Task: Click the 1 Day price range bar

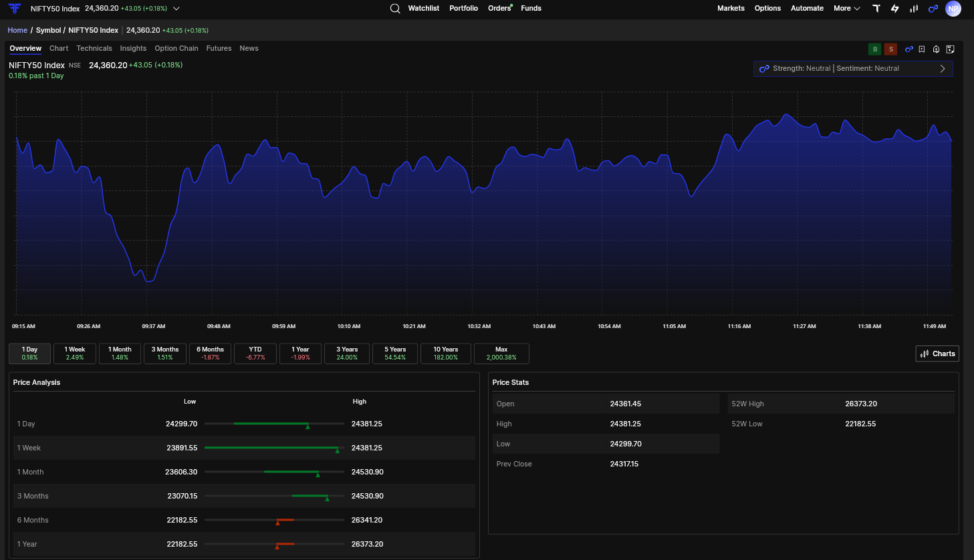Action: coord(274,424)
